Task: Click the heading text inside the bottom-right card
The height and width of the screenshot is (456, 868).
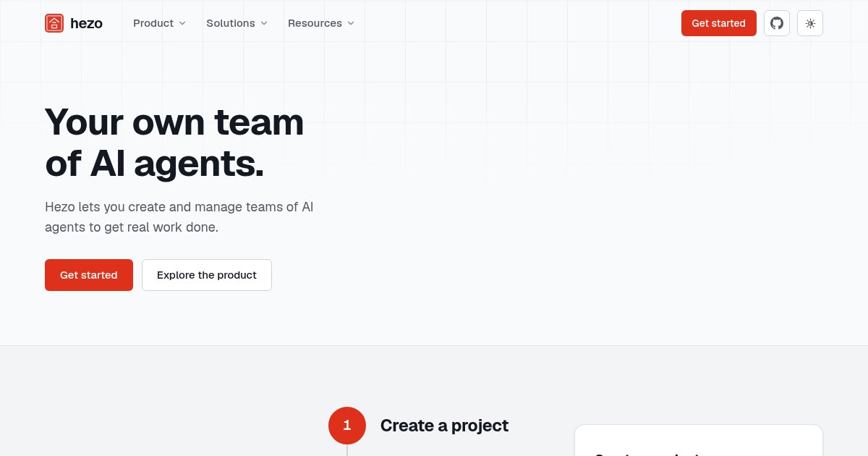Action: [x=647, y=454]
